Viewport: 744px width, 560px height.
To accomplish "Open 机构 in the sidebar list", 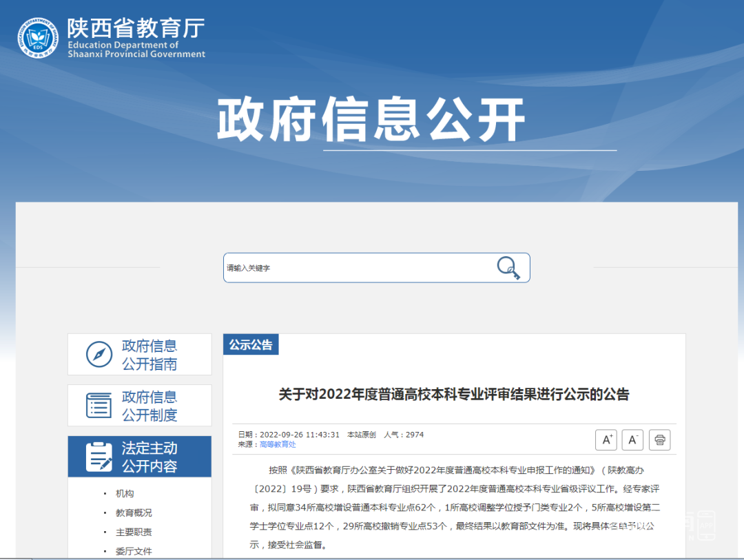I will pos(125,494).
